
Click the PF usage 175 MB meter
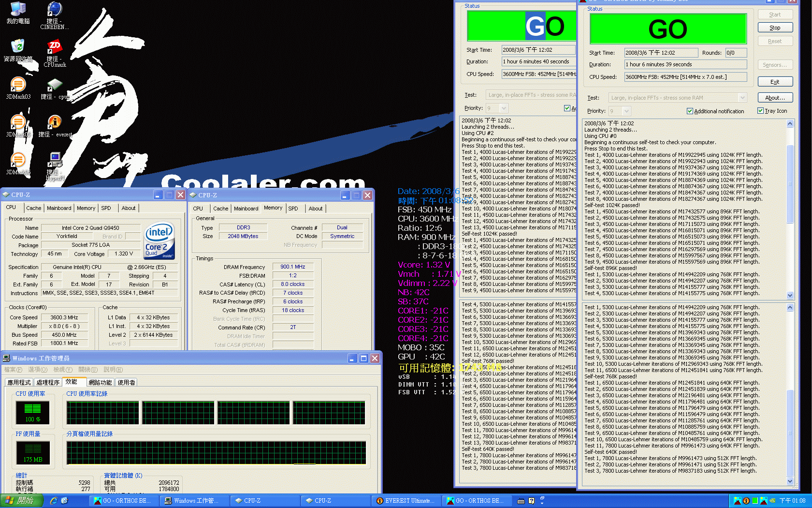click(x=33, y=452)
